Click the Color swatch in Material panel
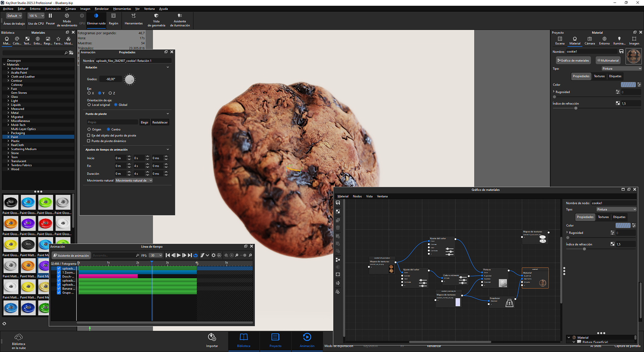This screenshot has height=352, width=644. point(628,85)
